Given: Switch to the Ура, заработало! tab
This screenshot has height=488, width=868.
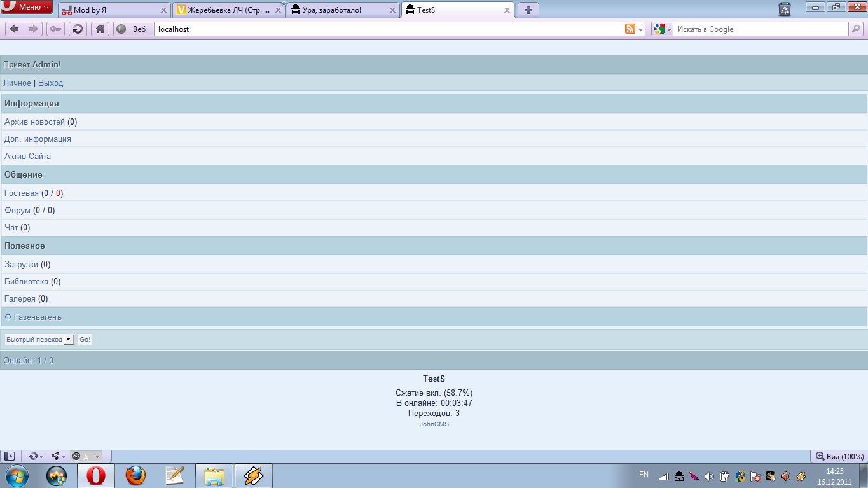Looking at the screenshot, I should coord(343,10).
